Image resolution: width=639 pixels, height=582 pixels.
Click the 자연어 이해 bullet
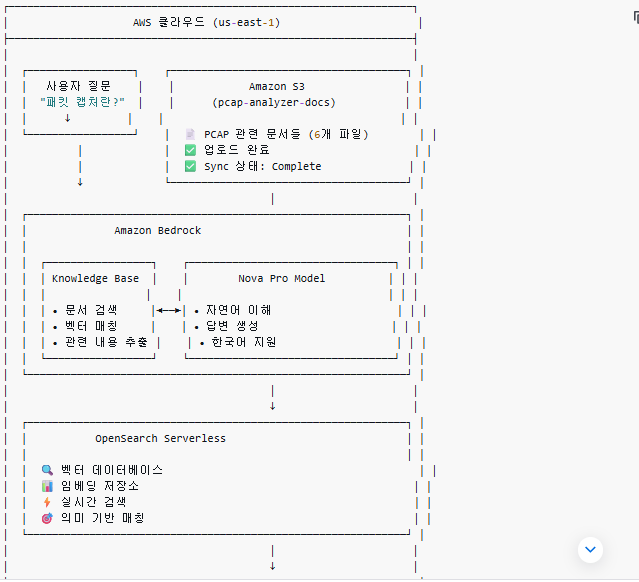pyautogui.click(x=233, y=311)
